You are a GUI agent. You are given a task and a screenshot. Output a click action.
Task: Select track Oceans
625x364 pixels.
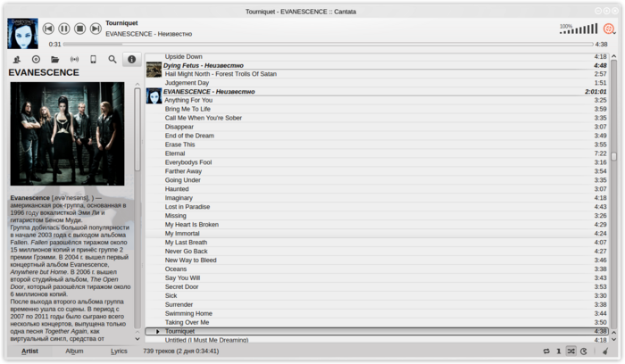click(377, 269)
